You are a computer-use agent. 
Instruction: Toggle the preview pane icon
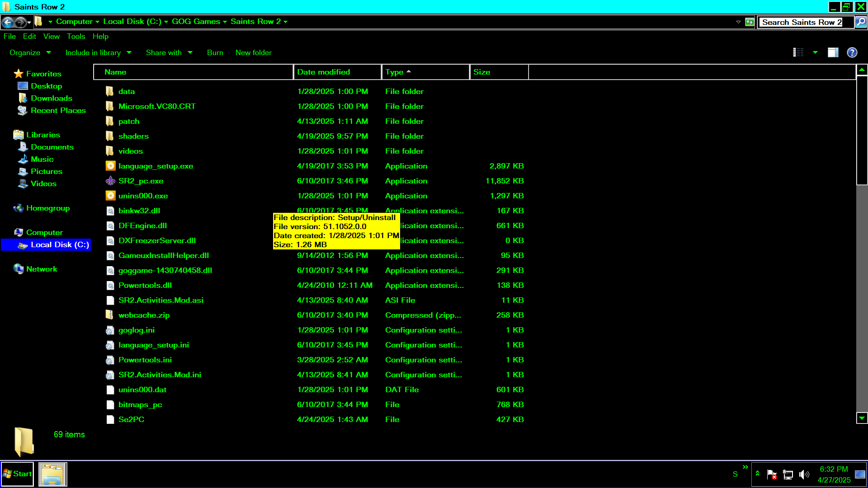[x=833, y=52]
